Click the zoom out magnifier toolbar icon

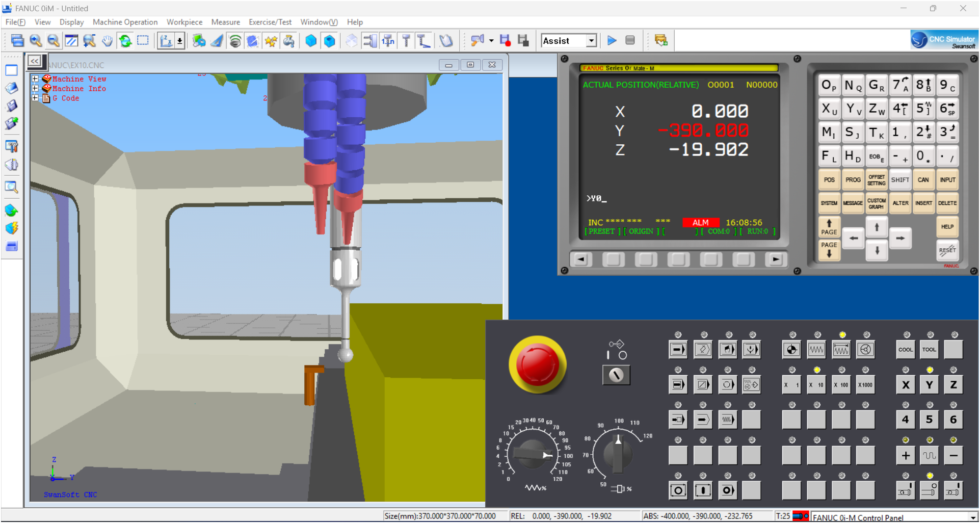tap(53, 41)
